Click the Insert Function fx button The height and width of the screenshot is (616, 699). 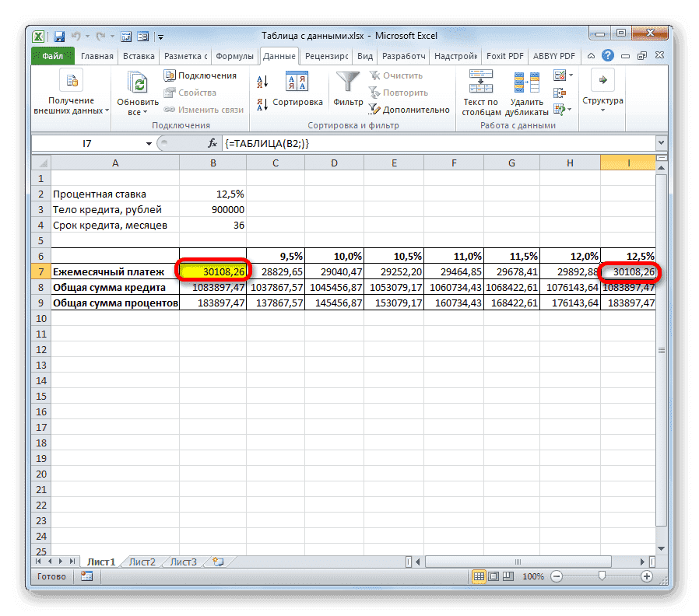click(x=212, y=143)
